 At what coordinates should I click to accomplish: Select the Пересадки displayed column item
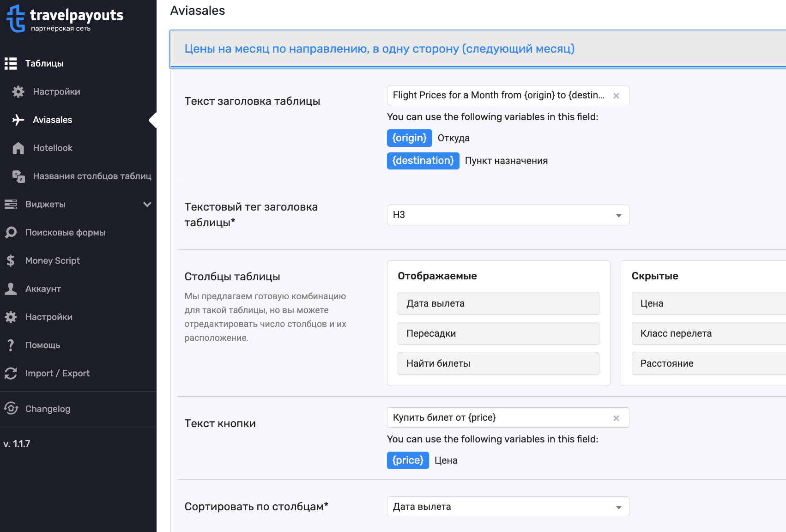[x=498, y=333]
